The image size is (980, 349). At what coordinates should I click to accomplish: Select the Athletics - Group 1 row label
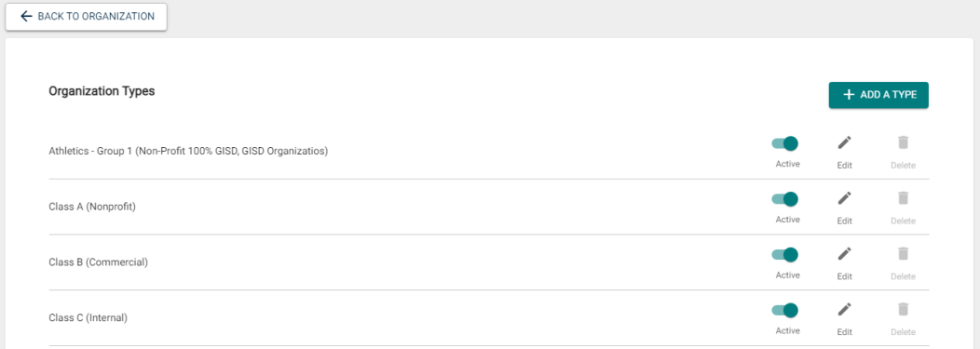(x=188, y=151)
